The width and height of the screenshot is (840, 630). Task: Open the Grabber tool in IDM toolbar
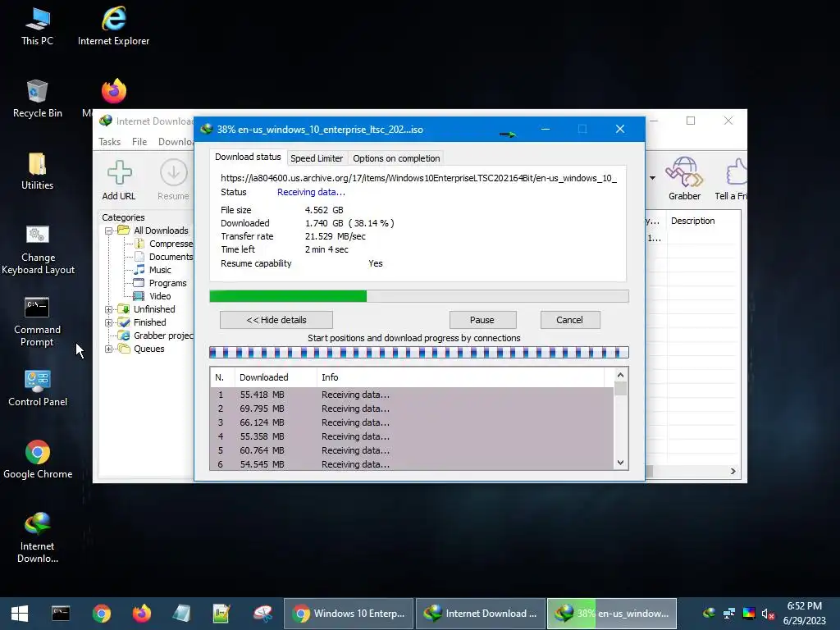point(684,179)
